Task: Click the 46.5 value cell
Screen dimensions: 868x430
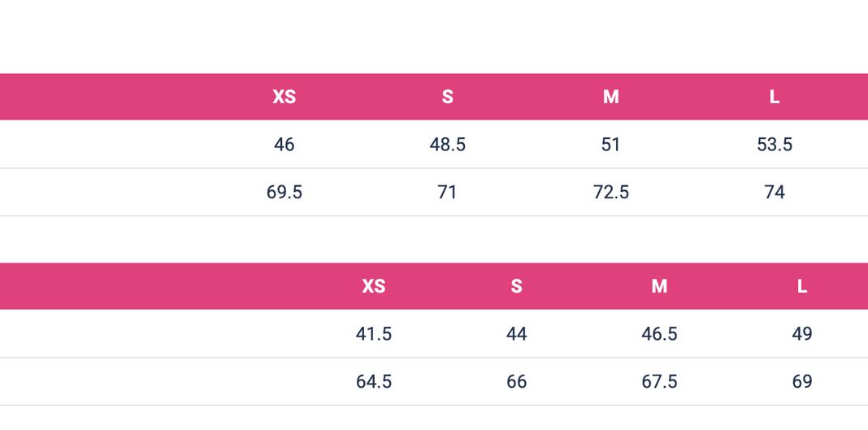Action: pyautogui.click(x=659, y=334)
